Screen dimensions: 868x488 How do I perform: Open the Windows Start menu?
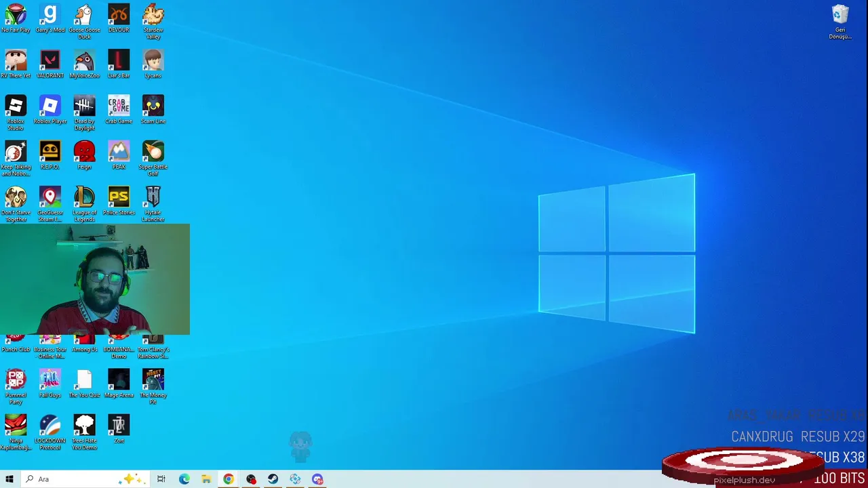tap(9, 479)
